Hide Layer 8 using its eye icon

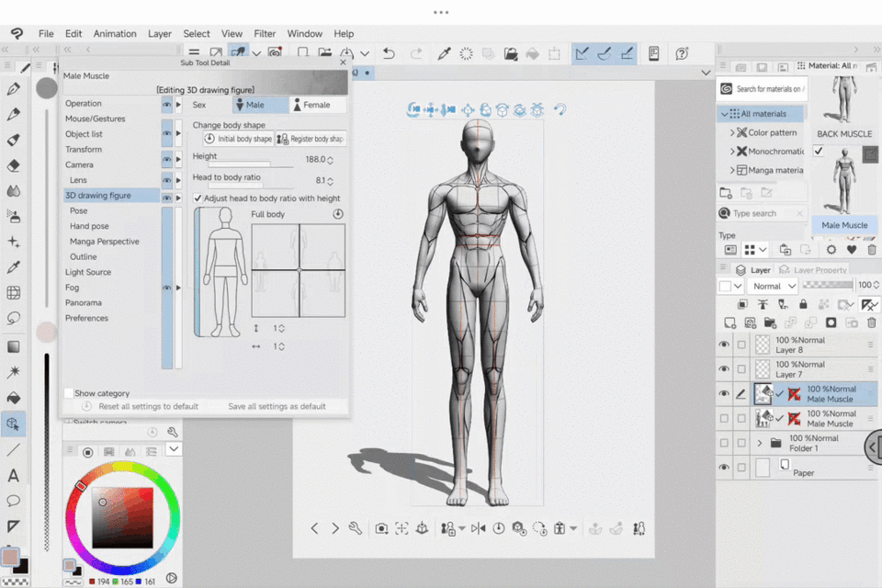click(x=724, y=345)
